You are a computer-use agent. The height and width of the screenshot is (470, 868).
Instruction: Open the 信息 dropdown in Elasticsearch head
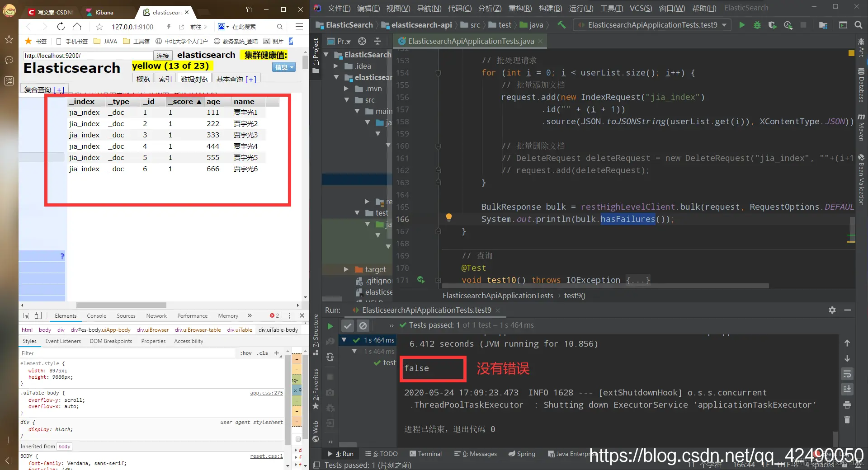pos(284,67)
